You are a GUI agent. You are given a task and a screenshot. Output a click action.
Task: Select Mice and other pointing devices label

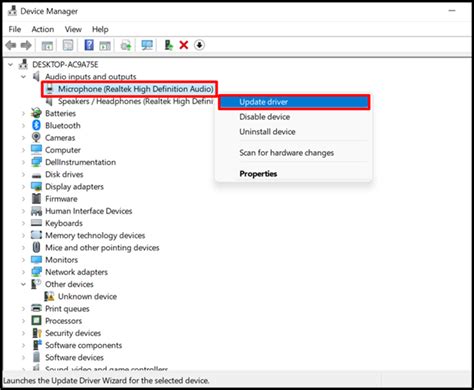coord(102,248)
